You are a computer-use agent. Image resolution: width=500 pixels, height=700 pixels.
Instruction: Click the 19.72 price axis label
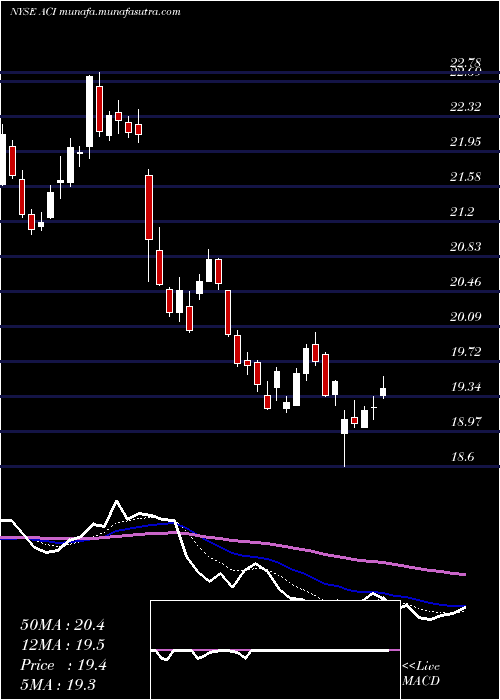468,352
